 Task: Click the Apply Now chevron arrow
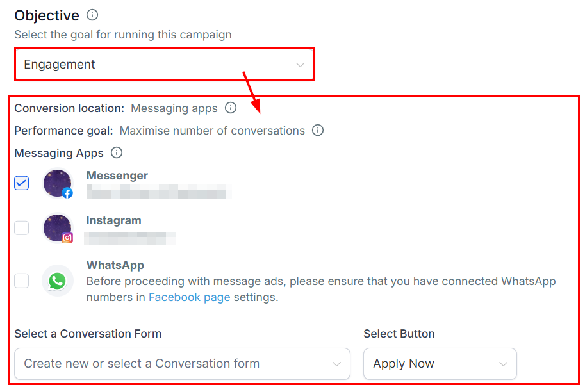pyautogui.click(x=503, y=364)
